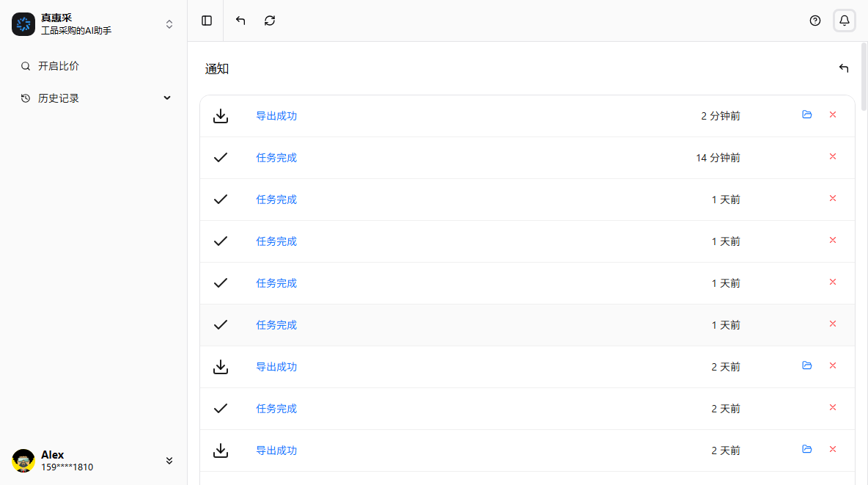
Task: Open the 历史记录 menu item
Action: pyautogui.click(x=60, y=98)
